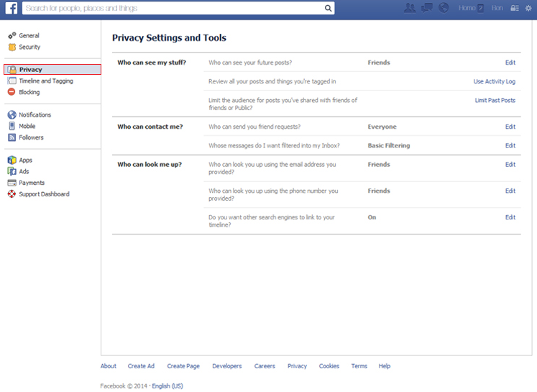Click the Security badge icon in sidebar
The width and height of the screenshot is (537, 392).
pyautogui.click(x=12, y=47)
